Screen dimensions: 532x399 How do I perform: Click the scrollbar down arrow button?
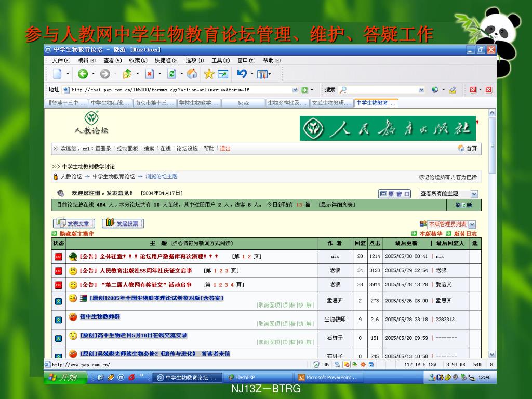click(492, 354)
